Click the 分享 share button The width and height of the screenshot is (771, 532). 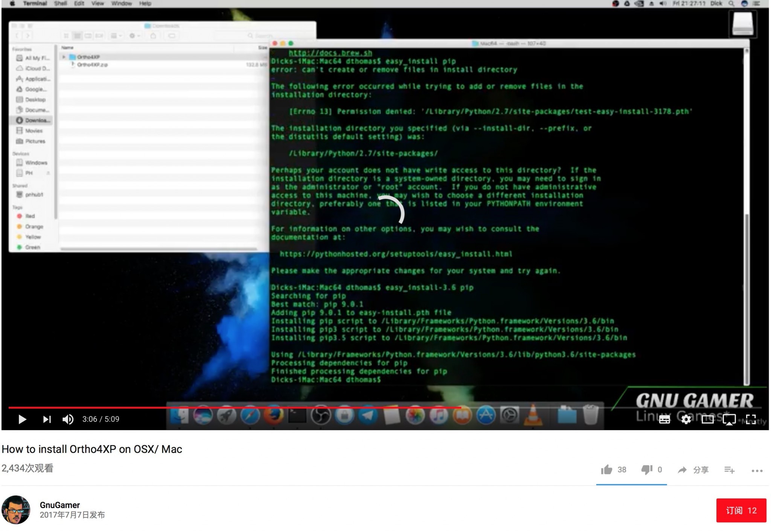coord(693,470)
